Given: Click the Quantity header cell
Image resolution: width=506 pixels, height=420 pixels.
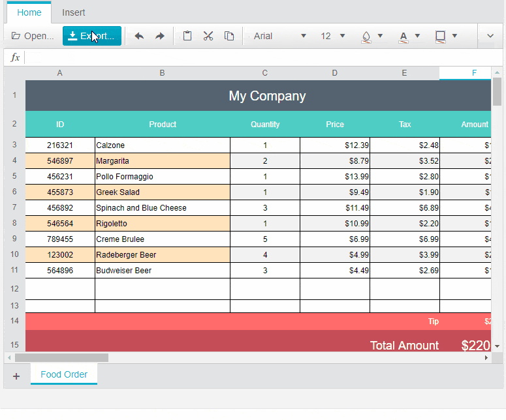Looking at the screenshot, I should point(265,125).
